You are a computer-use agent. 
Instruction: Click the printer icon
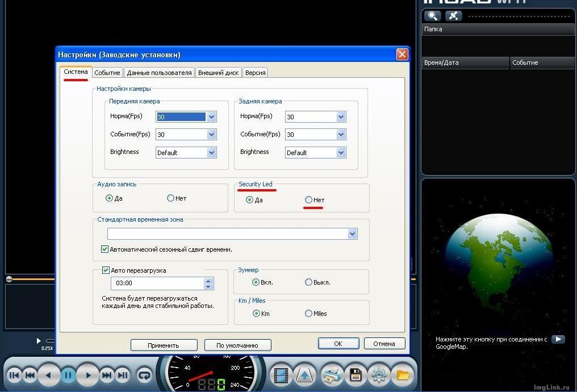tap(332, 376)
